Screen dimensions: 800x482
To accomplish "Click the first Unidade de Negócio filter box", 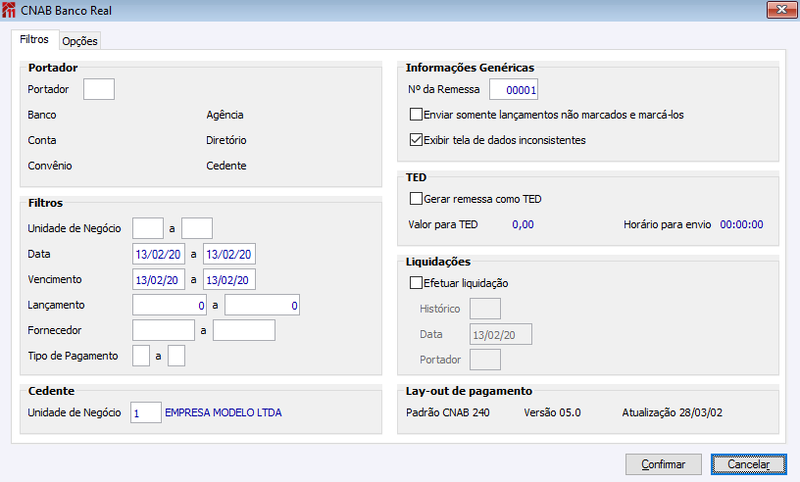I will coord(148,228).
